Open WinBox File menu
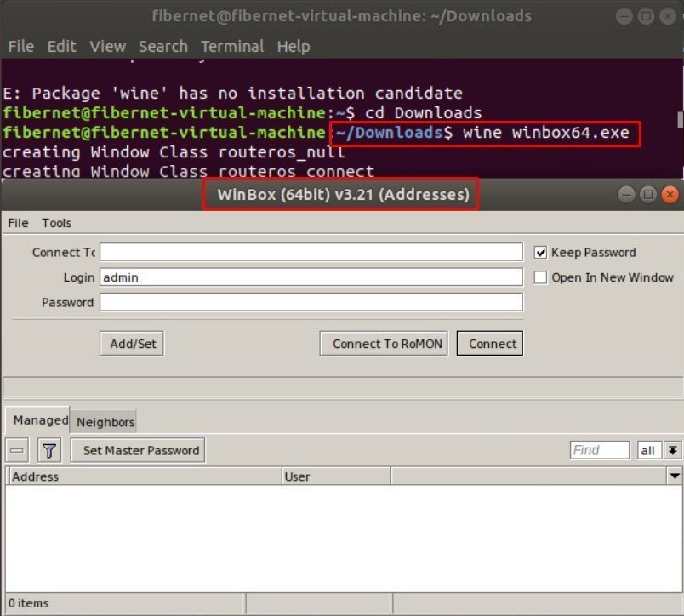The width and height of the screenshot is (684, 616). point(19,223)
